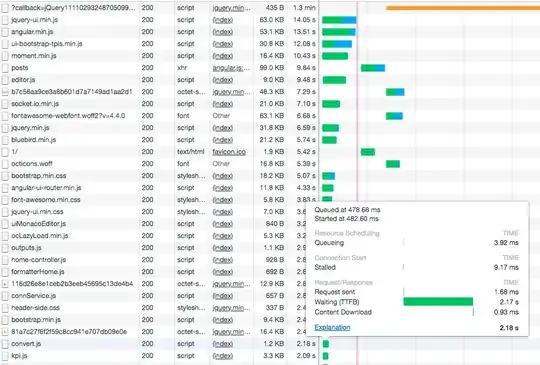Select the angular.min.js file icon
Image resolution: width=540 pixels, height=365 pixels.
(5, 32)
